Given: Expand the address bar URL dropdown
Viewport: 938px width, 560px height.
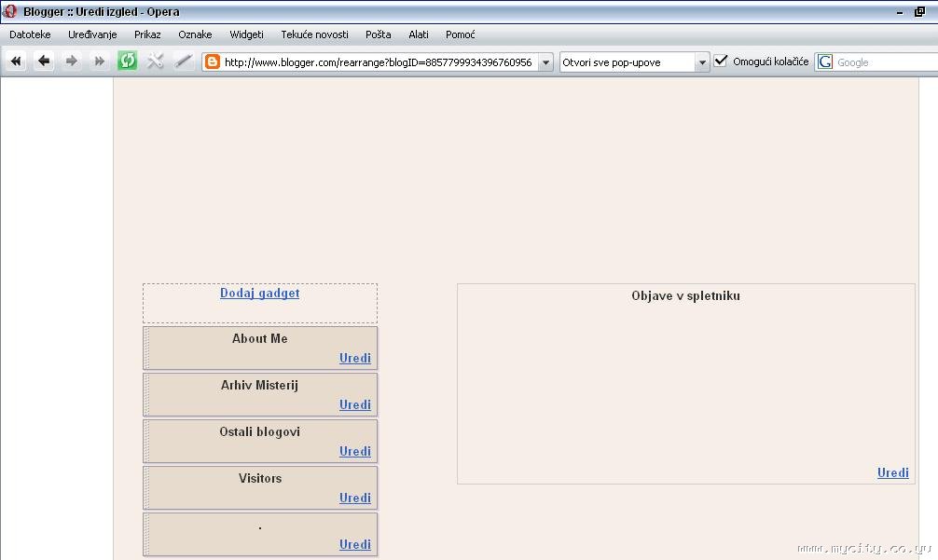Looking at the screenshot, I should 545,62.
